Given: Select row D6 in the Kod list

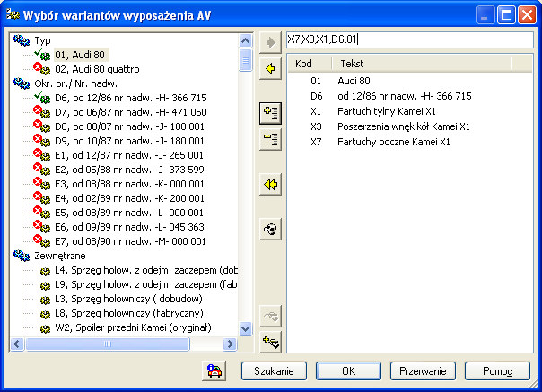Looking at the screenshot, I should click(410, 96).
